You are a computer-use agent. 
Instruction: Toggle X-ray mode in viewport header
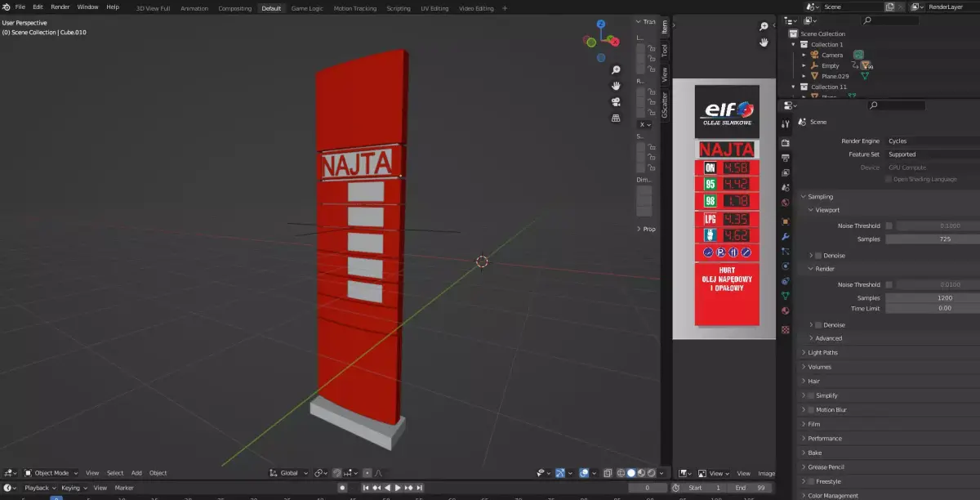[x=607, y=473]
